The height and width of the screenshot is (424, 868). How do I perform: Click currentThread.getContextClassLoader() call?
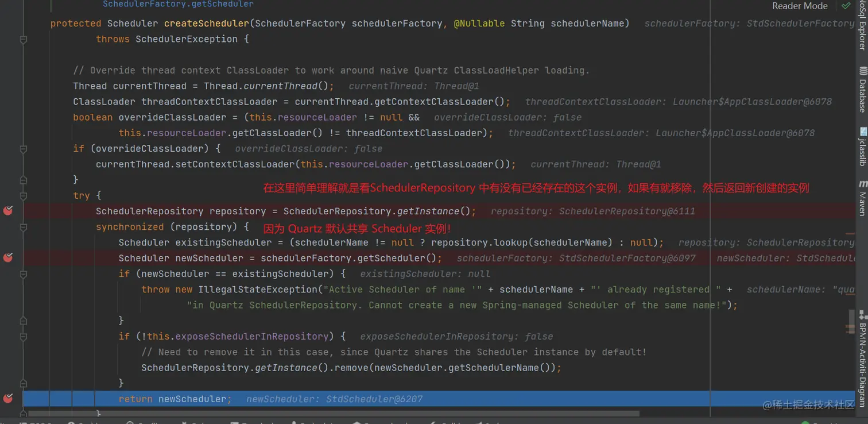point(400,102)
